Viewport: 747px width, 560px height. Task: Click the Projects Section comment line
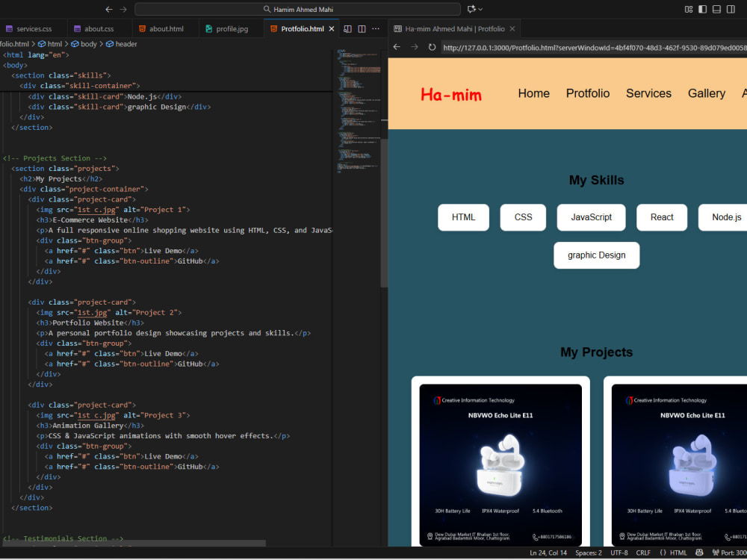click(x=55, y=158)
